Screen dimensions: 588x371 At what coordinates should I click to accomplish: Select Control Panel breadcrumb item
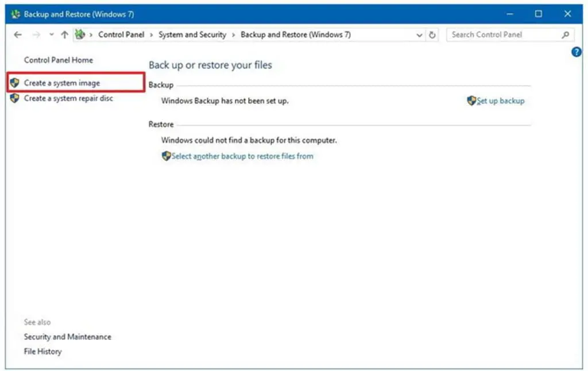pyautogui.click(x=121, y=34)
